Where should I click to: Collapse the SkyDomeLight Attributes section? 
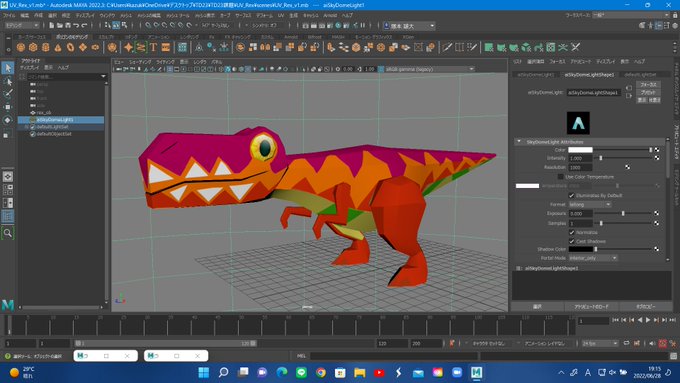coord(519,141)
